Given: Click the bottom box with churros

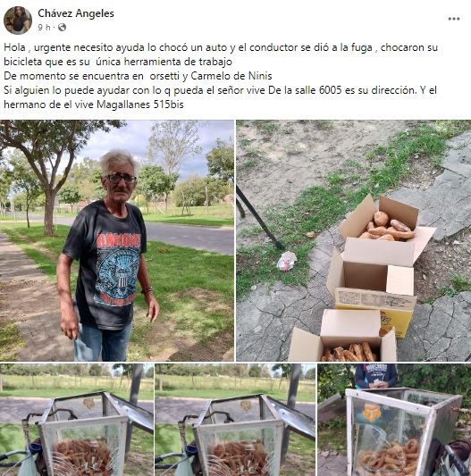Looking at the screenshot, I should point(343,338).
